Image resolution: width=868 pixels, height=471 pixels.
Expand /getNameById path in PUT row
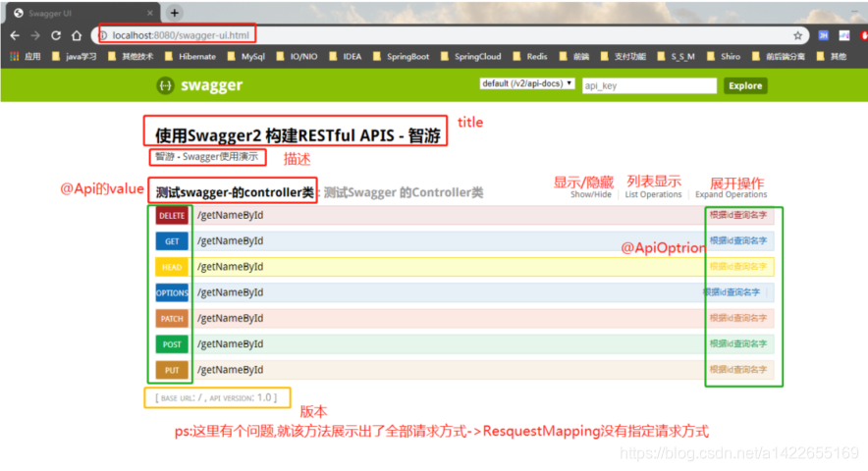[x=231, y=370]
